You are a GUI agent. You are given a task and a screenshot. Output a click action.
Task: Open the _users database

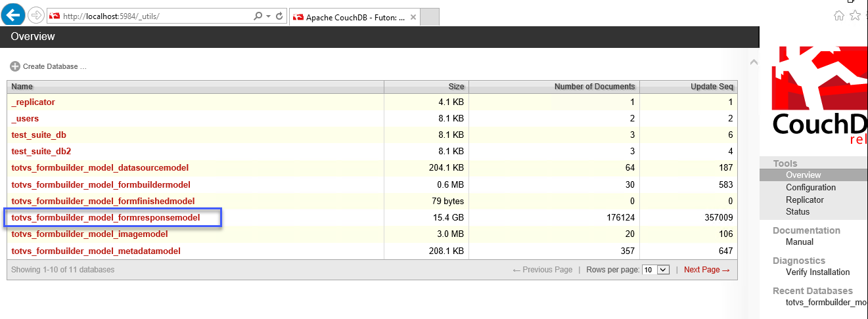pos(25,119)
